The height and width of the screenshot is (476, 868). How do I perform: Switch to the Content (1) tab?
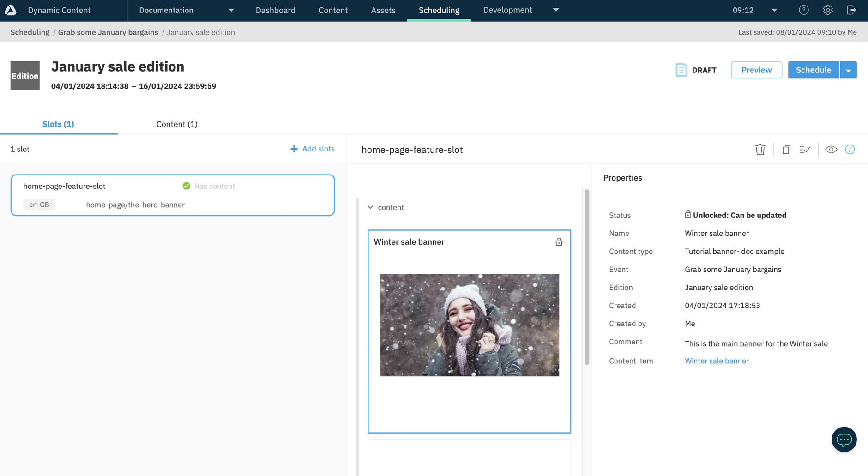[x=177, y=124]
